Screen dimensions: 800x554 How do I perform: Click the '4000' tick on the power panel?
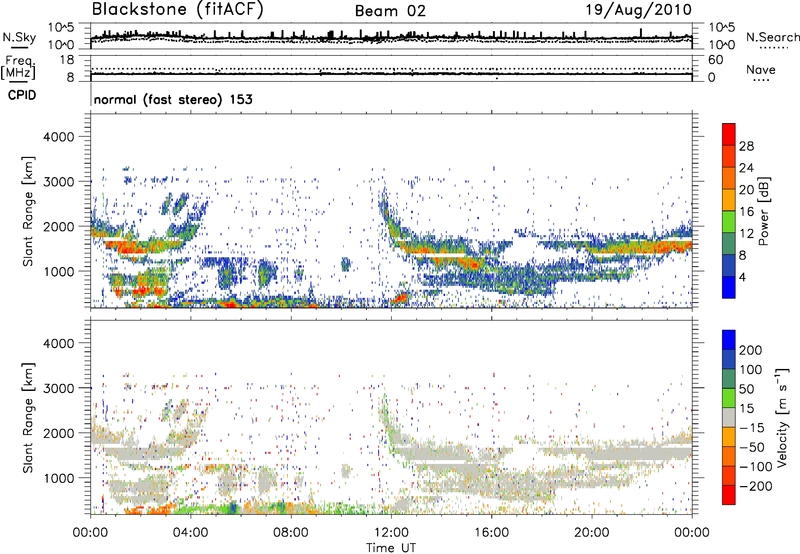click(x=58, y=137)
